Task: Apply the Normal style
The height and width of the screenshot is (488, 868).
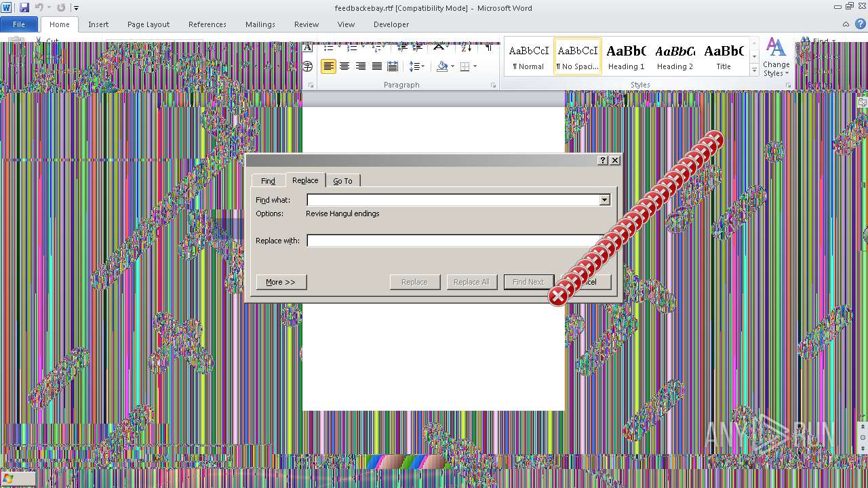Action: pyautogui.click(x=528, y=56)
